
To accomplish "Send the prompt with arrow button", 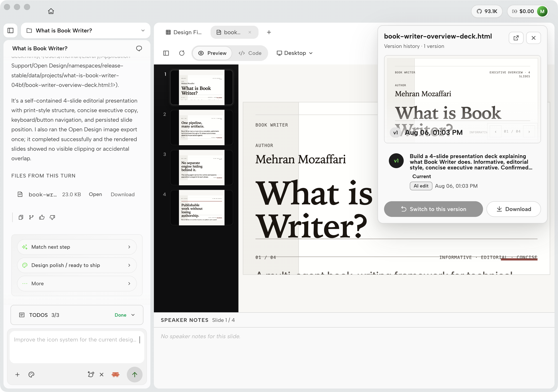I will click(135, 375).
